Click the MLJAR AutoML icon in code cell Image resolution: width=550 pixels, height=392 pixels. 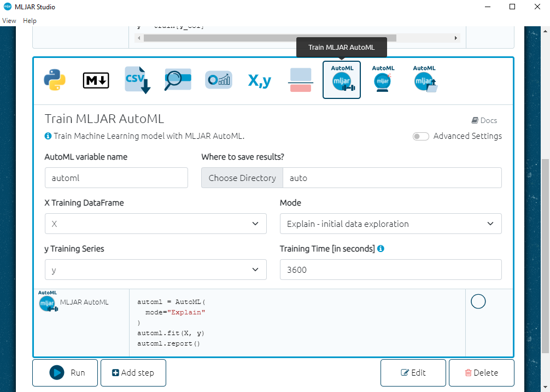(x=48, y=302)
